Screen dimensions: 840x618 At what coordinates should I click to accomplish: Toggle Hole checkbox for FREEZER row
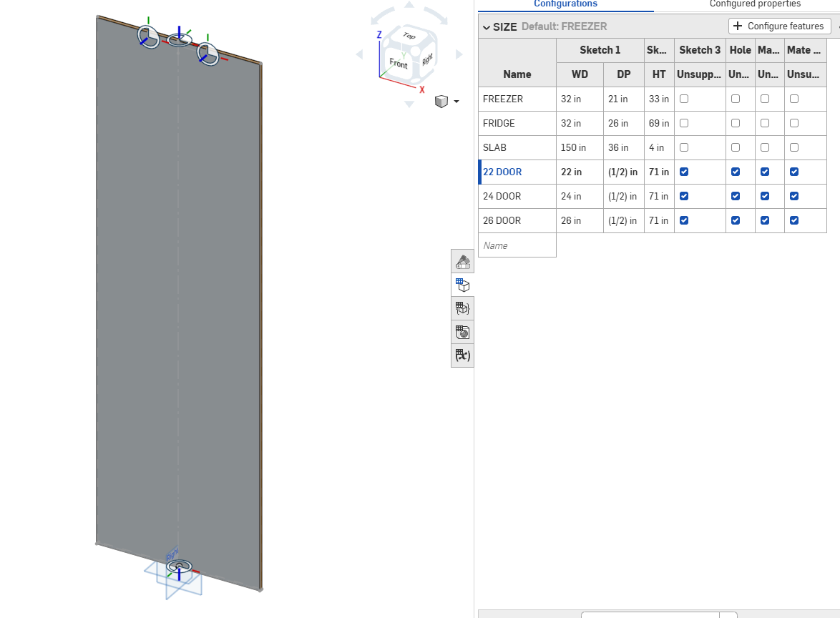tap(736, 99)
